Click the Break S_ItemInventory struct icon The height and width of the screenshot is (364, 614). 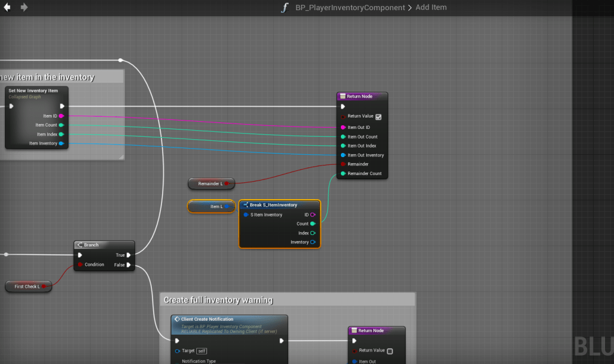(x=245, y=205)
